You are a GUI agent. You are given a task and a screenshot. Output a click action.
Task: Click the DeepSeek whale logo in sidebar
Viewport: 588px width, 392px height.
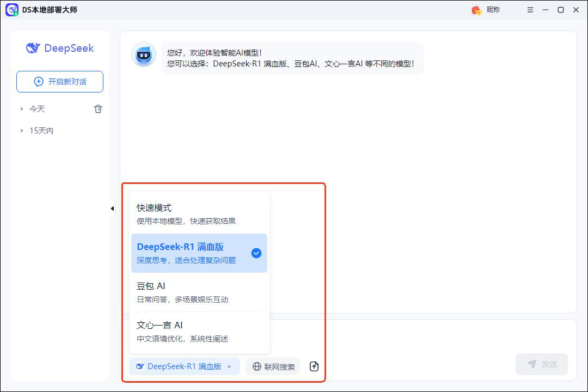[x=33, y=48]
